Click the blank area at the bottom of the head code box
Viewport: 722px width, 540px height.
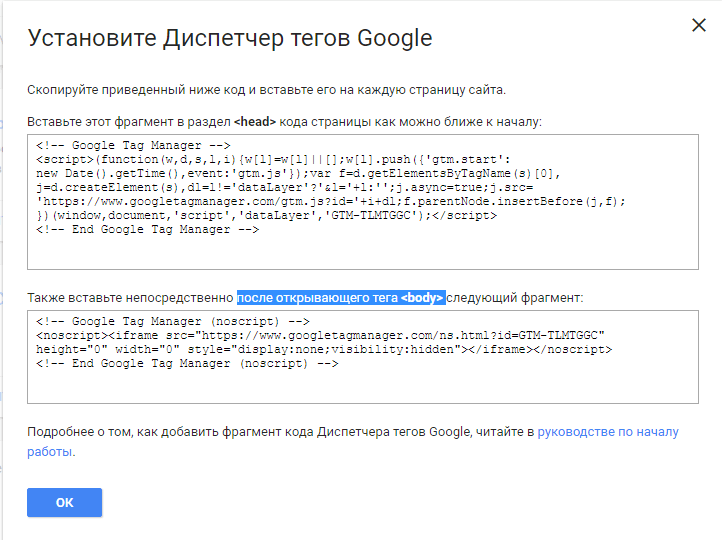click(x=363, y=252)
